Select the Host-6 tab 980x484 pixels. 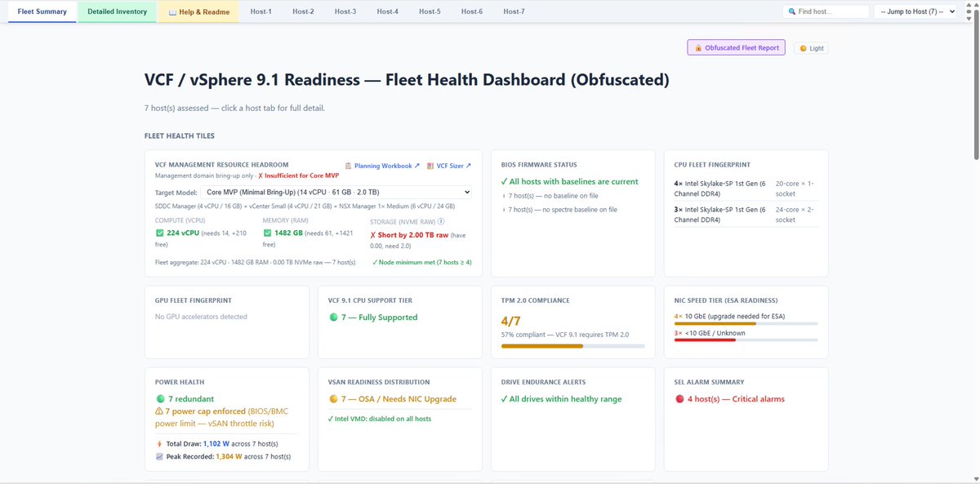471,11
